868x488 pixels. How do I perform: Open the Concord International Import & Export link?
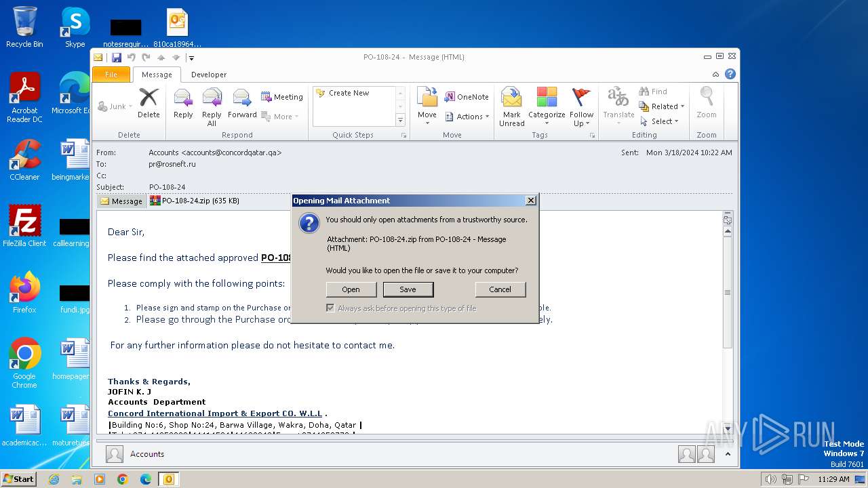click(x=215, y=413)
